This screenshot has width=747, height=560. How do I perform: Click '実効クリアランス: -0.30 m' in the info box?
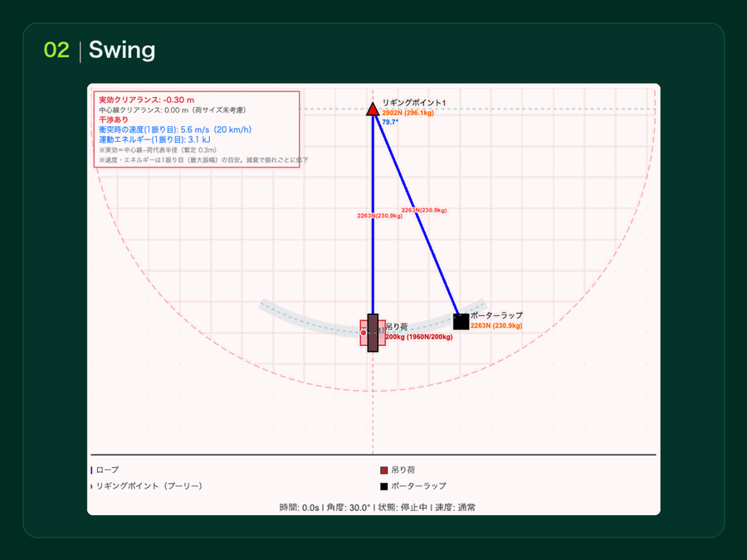tap(147, 100)
